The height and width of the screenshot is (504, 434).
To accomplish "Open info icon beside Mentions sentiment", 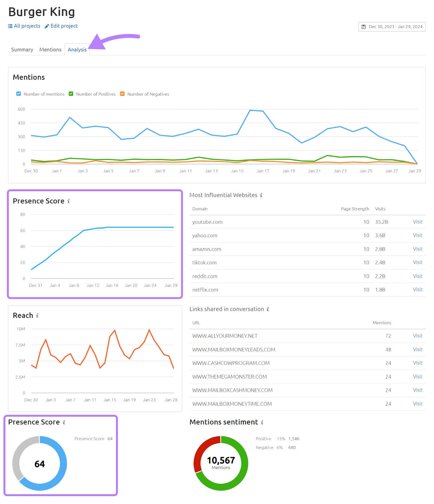I will [x=262, y=422].
